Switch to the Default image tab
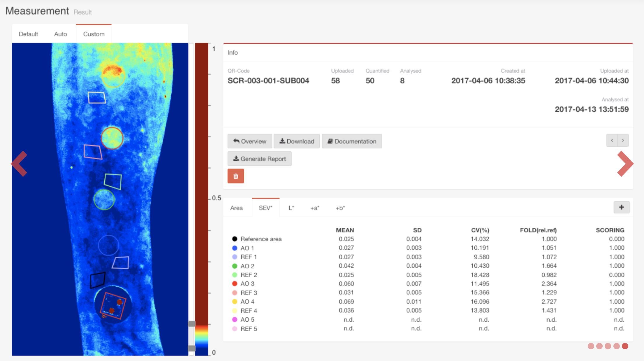644x361 pixels. (x=28, y=34)
